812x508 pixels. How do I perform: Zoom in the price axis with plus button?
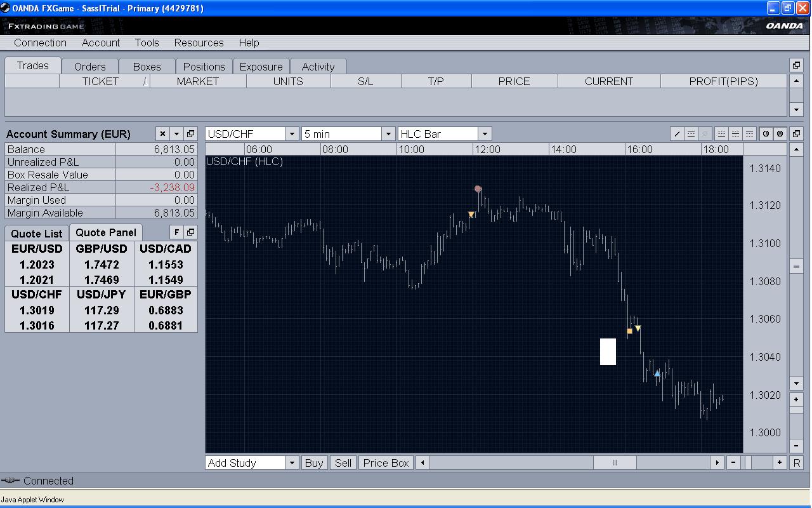(x=797, y=399)
